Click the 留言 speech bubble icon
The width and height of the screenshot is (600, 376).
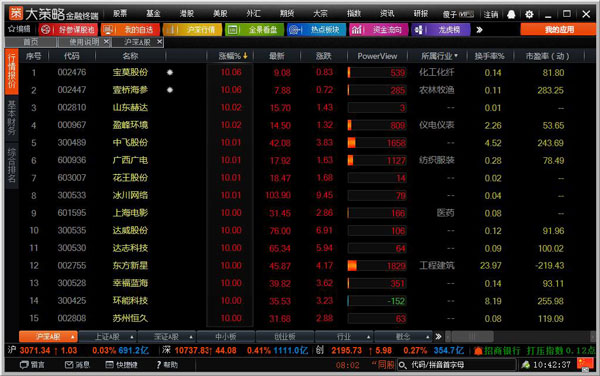(x=24, y=365)
